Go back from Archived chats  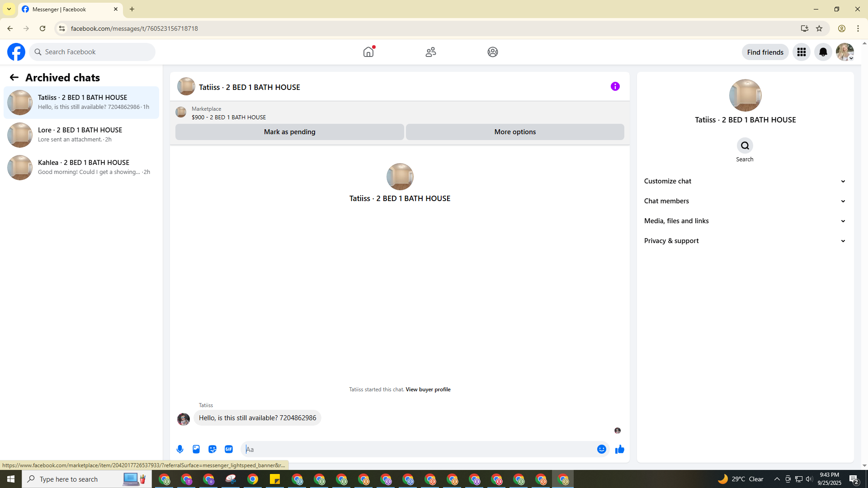tap(14, 78)
